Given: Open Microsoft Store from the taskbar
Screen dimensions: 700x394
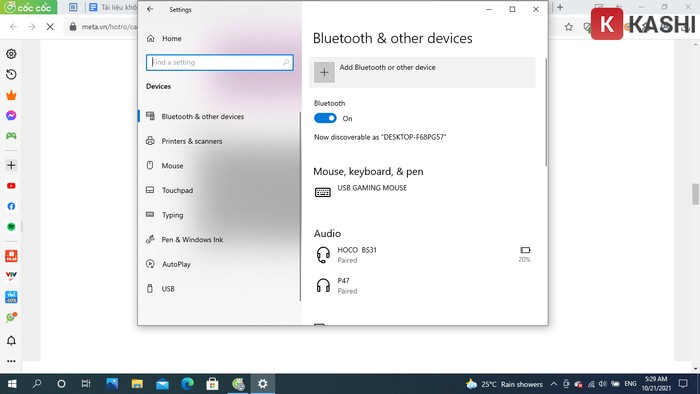Looking at the screenshot, I should click(x=212, y=384).
